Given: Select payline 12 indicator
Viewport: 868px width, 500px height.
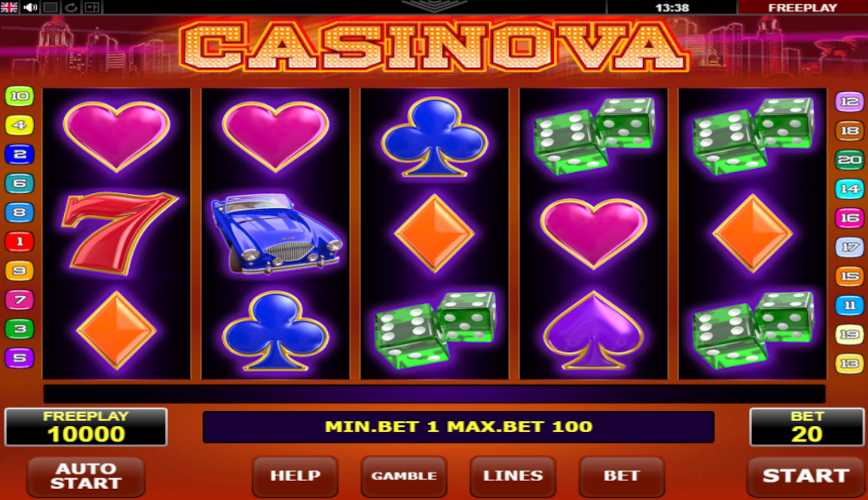Looking at the screenshot, I should [x=849, y=102].
